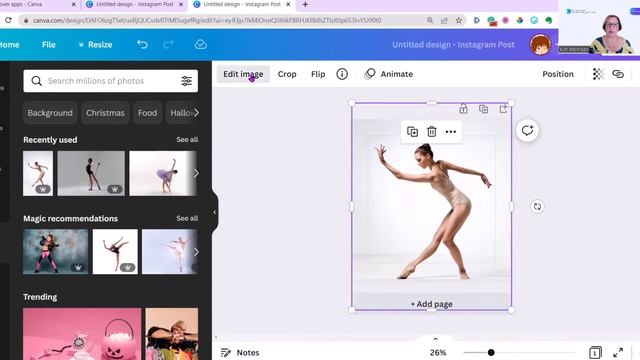The width and height of the screenshot is (640, 360).
Task: See all Recently used photos
Action: [x=187, y=140]
